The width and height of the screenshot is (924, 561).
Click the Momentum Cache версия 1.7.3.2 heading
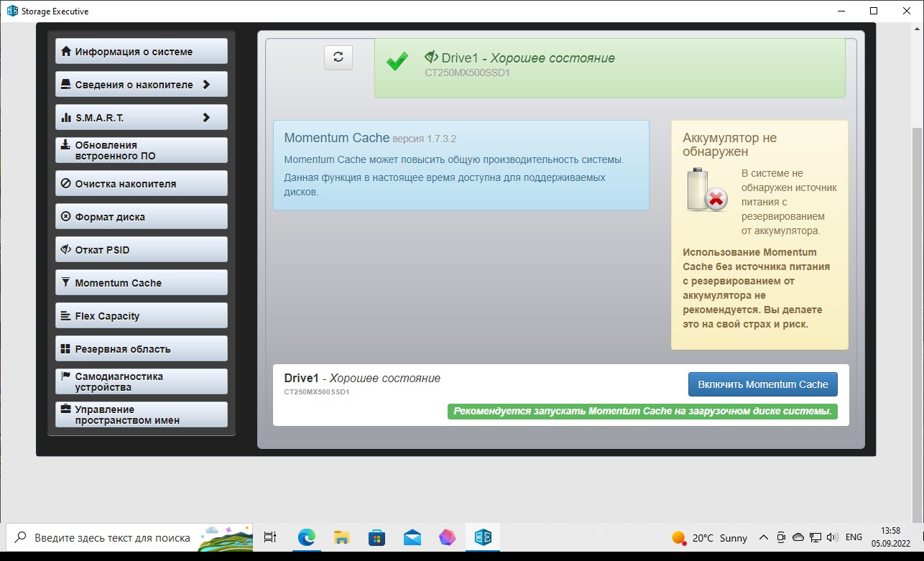pyautogui.click(x=371, y=138)
